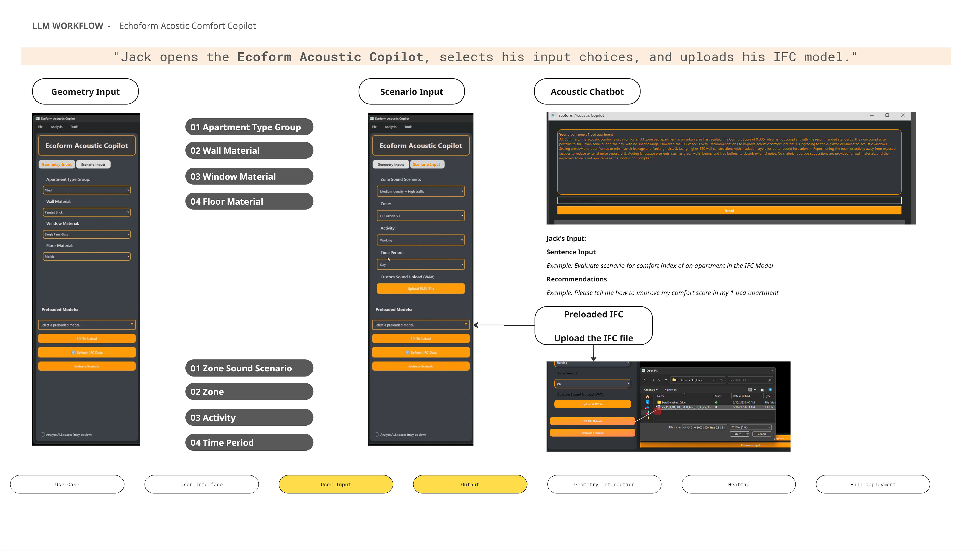Click Cancel in the Open IFC dialog
This screenshot has width=980, height=551.
point(762,434)
